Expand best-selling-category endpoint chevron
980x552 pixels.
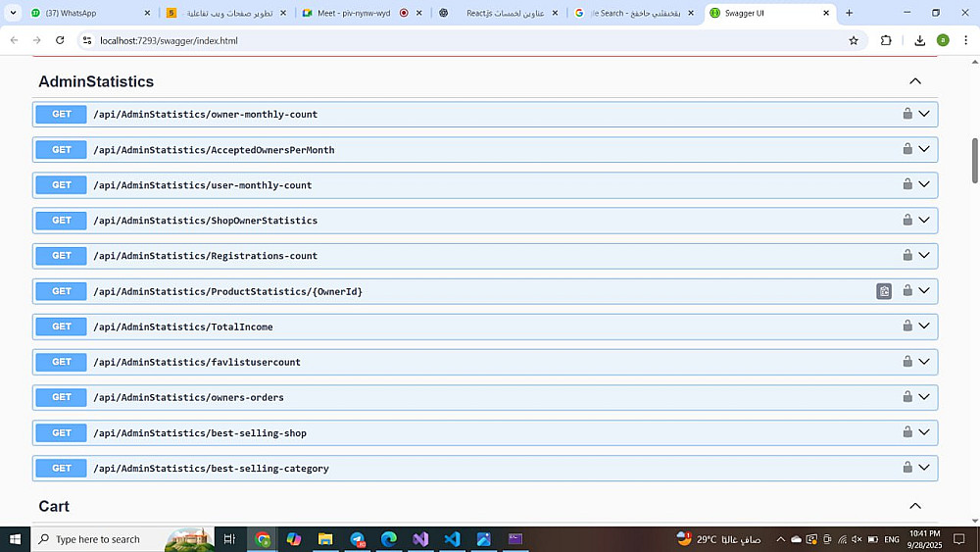tap(924, 467)
